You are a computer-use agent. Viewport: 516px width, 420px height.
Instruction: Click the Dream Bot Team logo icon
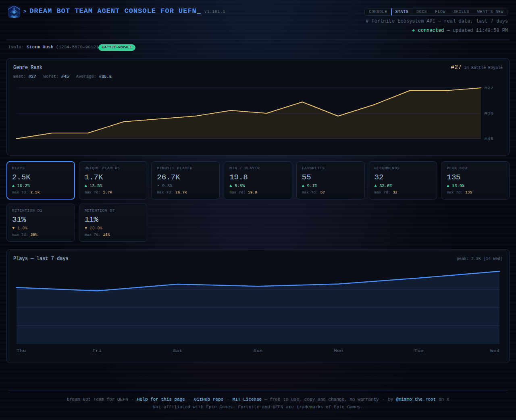pos(14,12)
